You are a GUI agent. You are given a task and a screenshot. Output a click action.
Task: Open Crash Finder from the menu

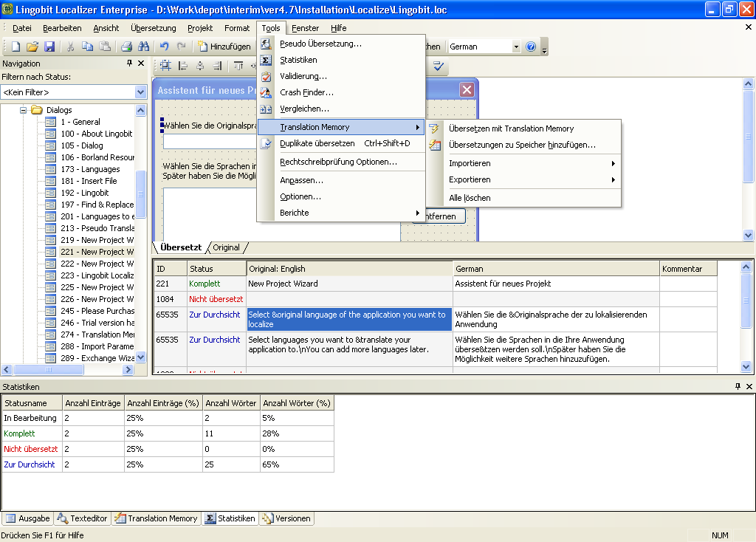pyautogui.click(x=341, y=92)
